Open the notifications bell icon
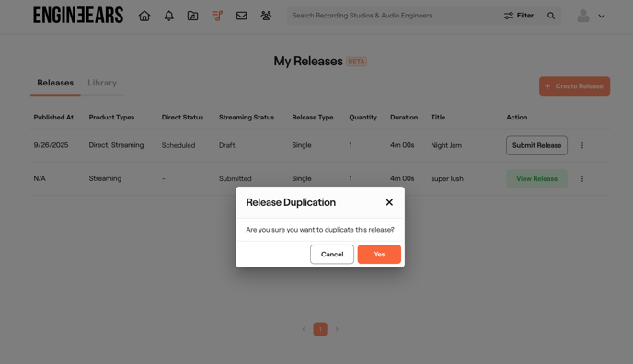The image size is (633, 364). pyautogui.click(x=168, y=16)
